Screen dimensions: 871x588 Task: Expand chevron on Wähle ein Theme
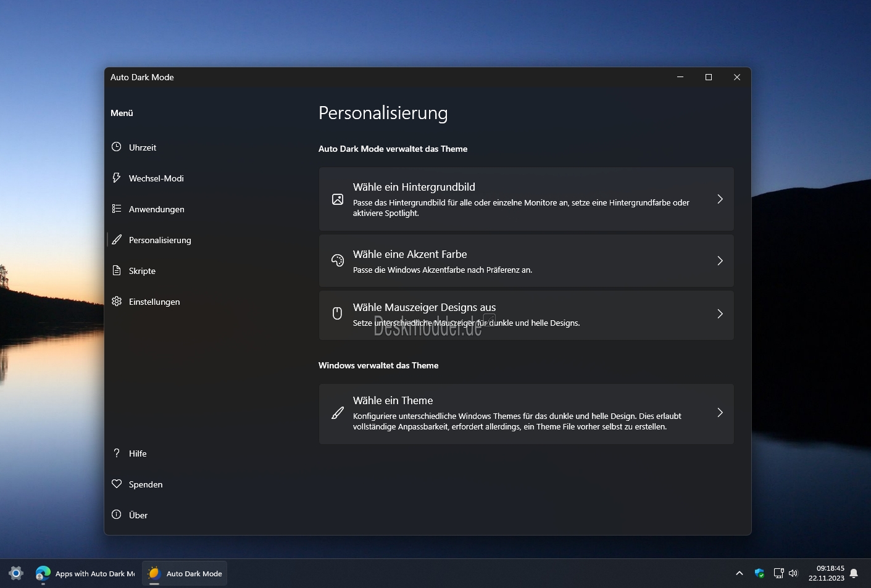point(720,413)
